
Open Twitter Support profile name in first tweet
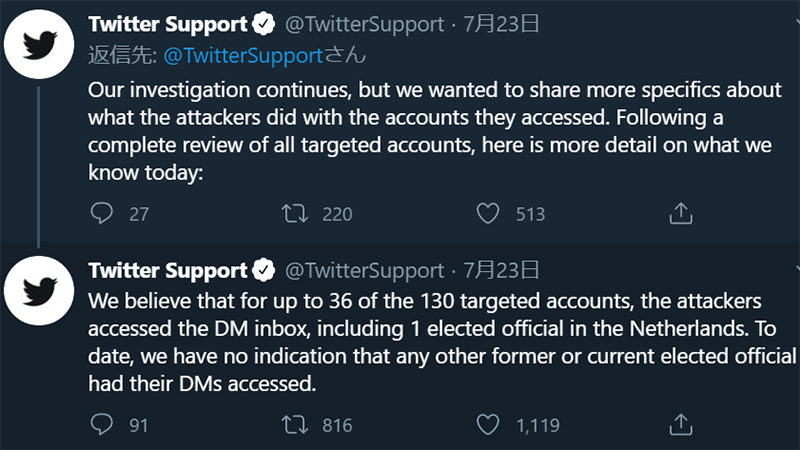tap(167, 24)
